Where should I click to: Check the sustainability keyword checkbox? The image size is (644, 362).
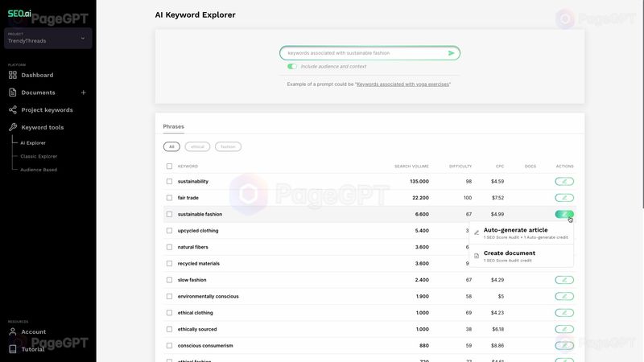pos(169,182)
